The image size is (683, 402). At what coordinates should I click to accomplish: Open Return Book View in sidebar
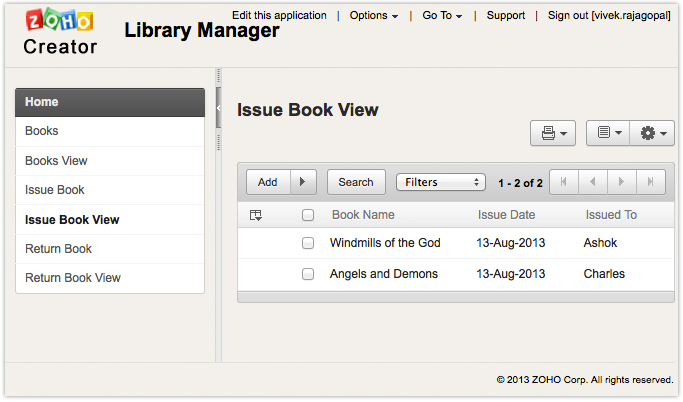pos(73,278)
